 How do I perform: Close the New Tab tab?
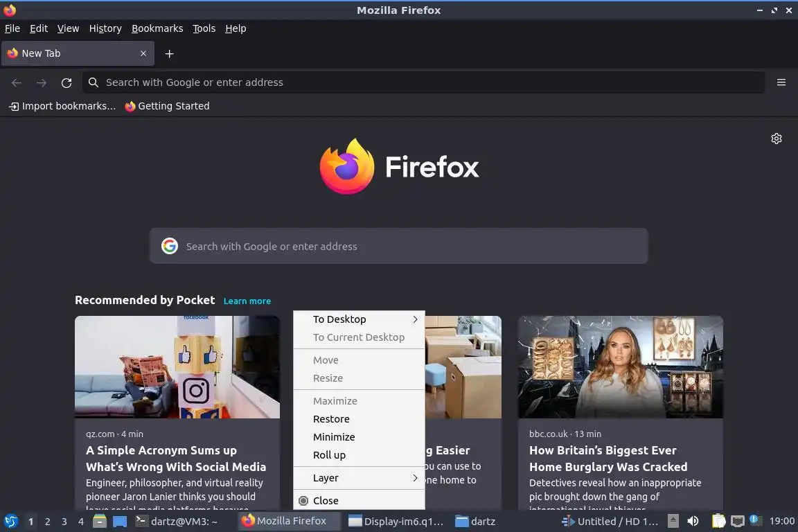tap(143, 53)
